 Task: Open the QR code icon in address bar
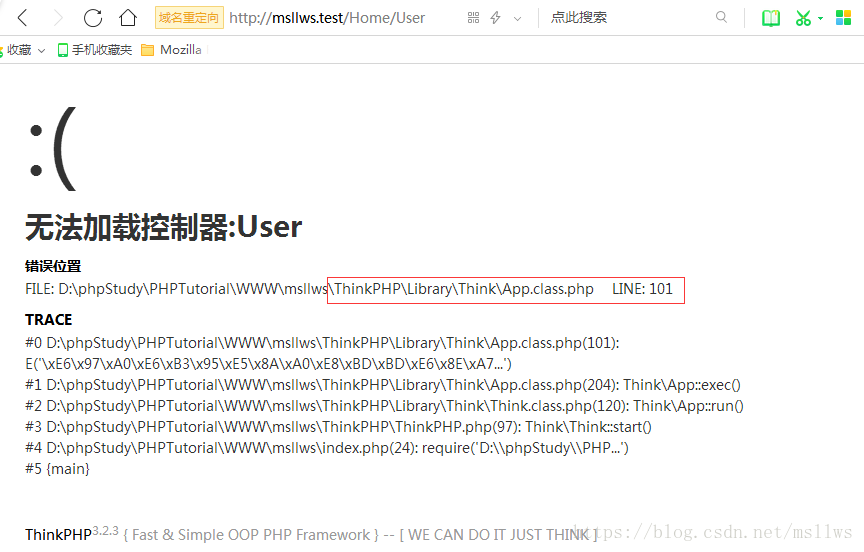point(473,18)
